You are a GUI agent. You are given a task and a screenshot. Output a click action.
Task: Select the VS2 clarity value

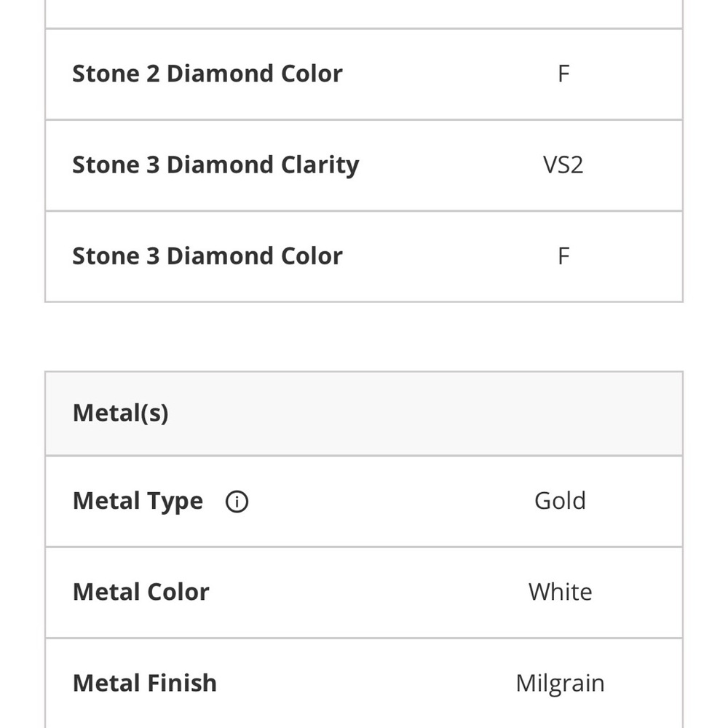[563, 165]
